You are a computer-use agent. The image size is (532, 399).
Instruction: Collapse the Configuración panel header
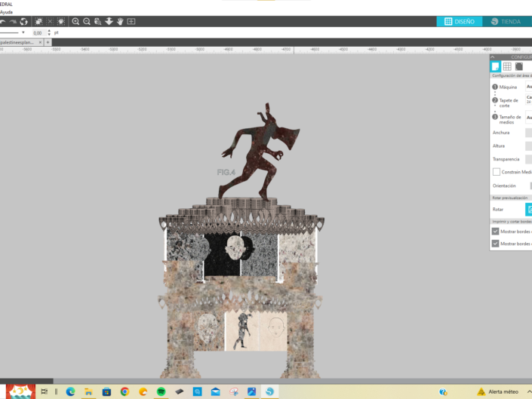coord(493,57)
